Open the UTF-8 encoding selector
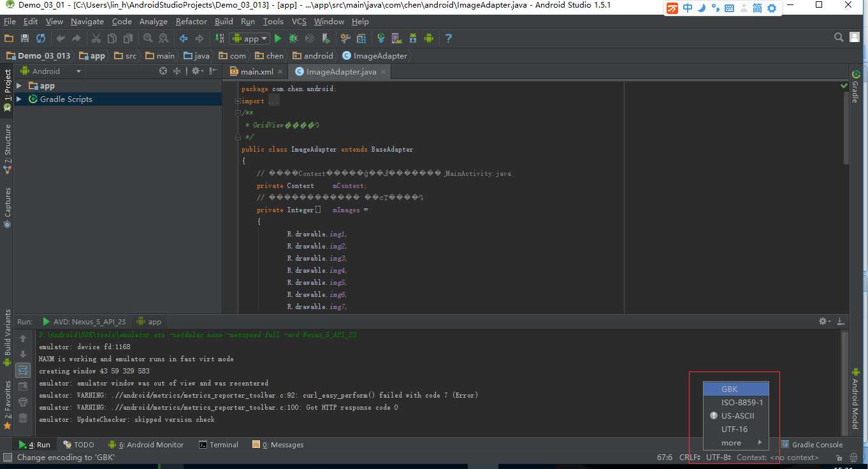 (718, 458)
